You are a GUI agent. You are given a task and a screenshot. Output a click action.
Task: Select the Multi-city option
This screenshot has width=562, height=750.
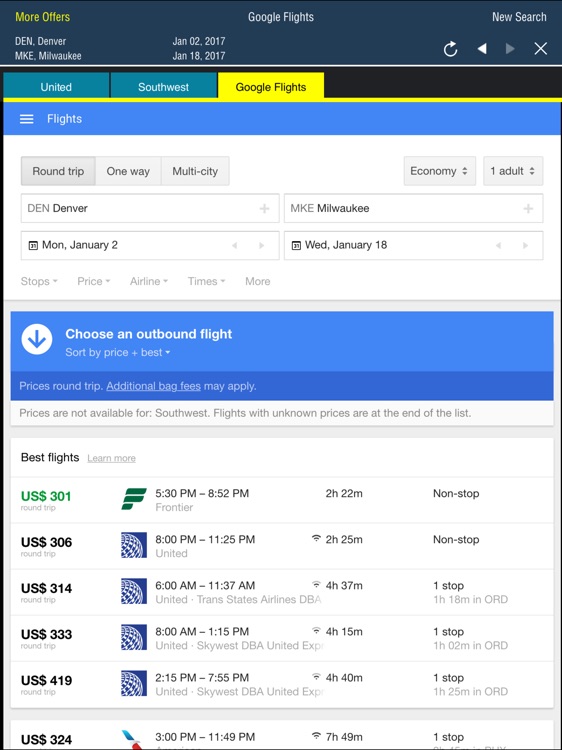[195, 171]
